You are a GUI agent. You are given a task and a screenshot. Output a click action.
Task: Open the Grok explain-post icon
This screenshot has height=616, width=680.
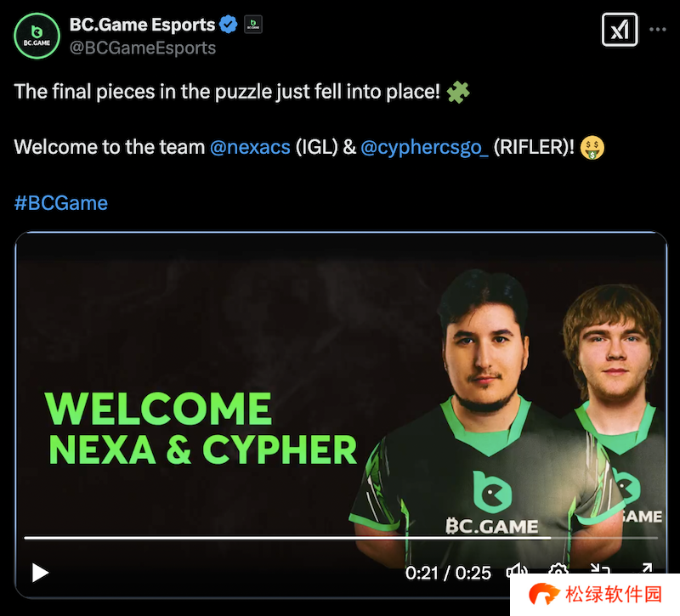tap(620, 30)
